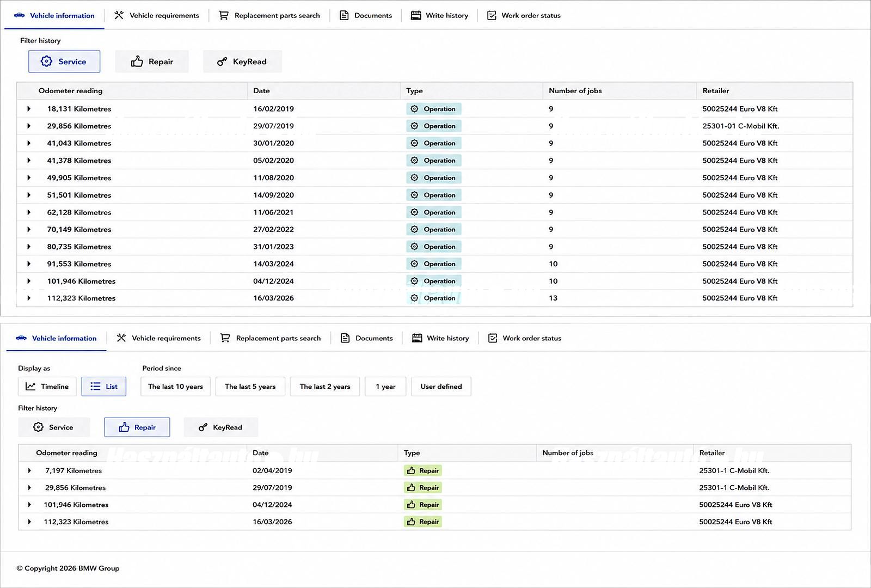
Task: Click the top Documents page icon
Action: point(344,15)
